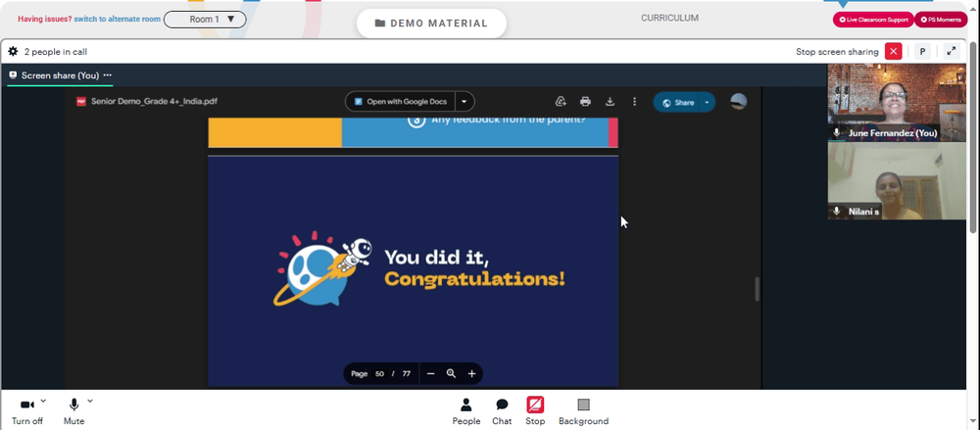Screen dimensions: 980x430
Task: Click the '2 people in call' text
Action: click(56, 52)
